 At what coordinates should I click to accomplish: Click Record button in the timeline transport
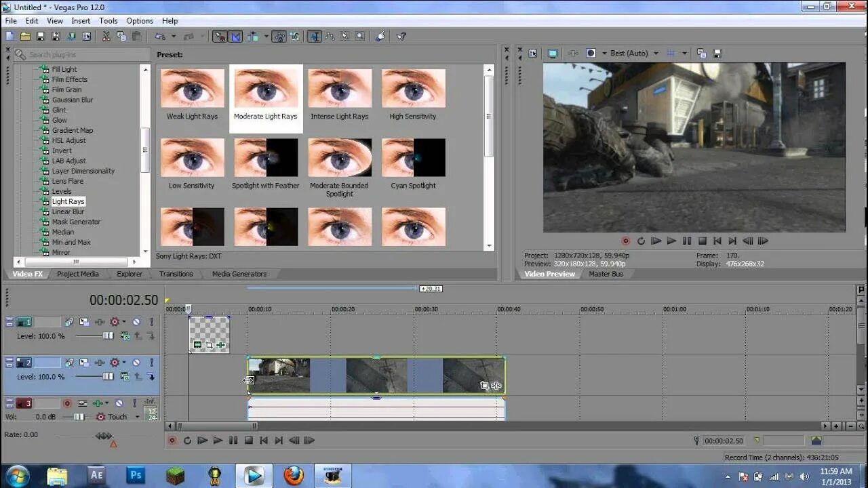(172, 441)
